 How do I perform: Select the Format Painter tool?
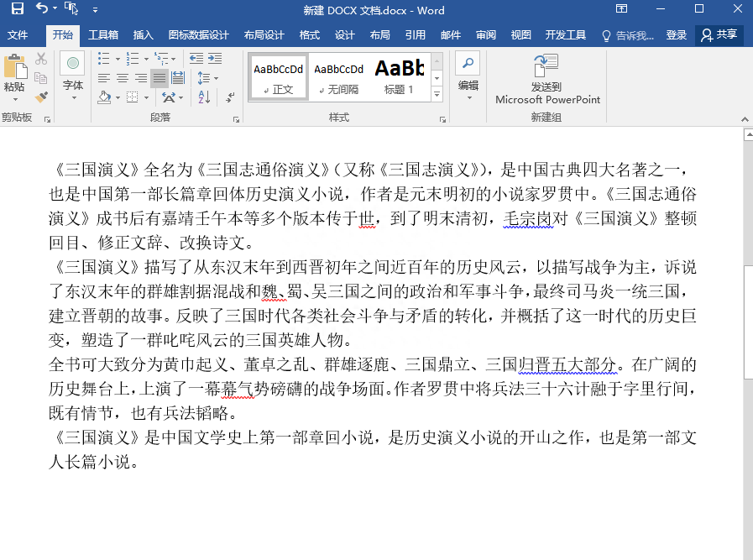[x=39, y=98]
